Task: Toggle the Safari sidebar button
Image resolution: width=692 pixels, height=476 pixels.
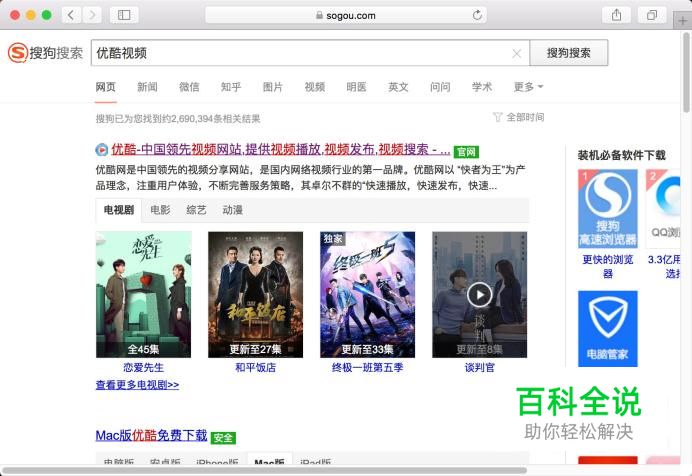Action: (124, 15)
